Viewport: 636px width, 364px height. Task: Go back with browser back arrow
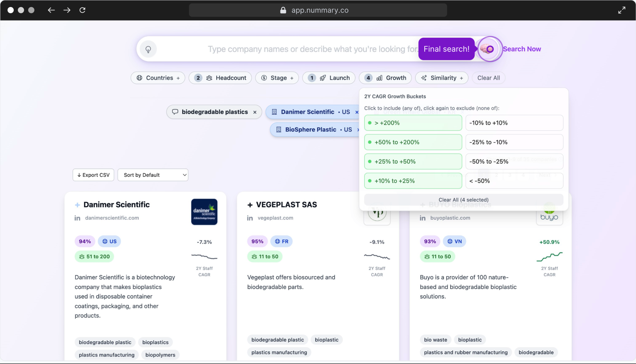[x=51, y=10]
